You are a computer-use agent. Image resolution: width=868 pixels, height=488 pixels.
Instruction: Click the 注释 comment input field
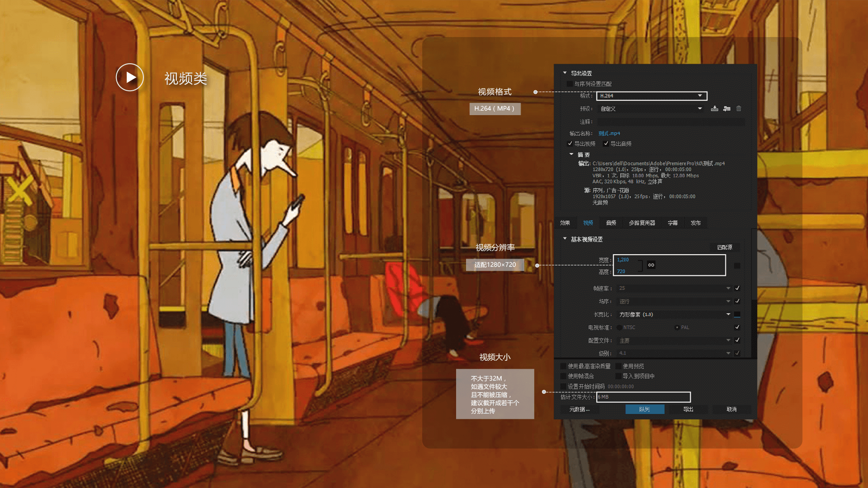point(671,122)
